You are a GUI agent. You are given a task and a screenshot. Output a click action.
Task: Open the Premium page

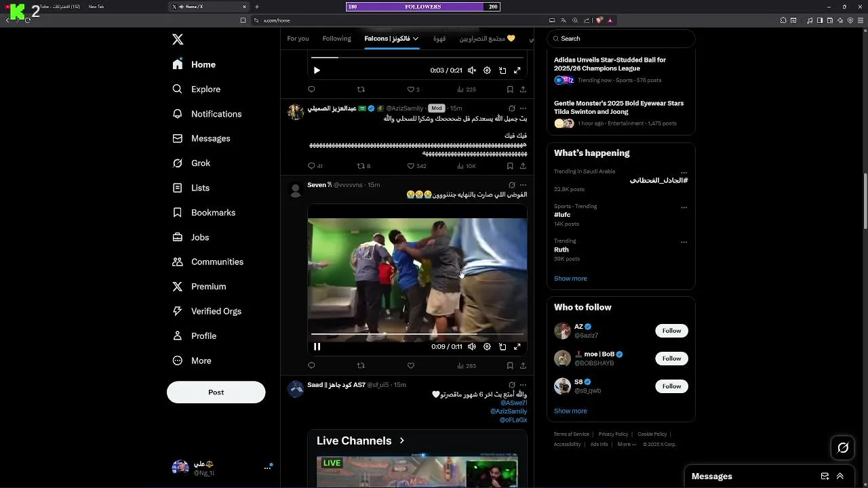coord(199,287)
